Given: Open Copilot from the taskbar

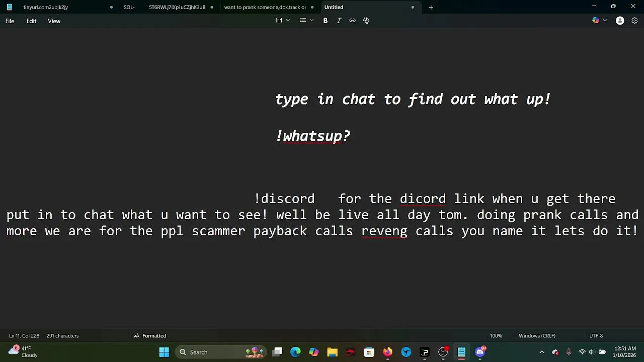Looking at the screenshot, I should tap(314, 352).
